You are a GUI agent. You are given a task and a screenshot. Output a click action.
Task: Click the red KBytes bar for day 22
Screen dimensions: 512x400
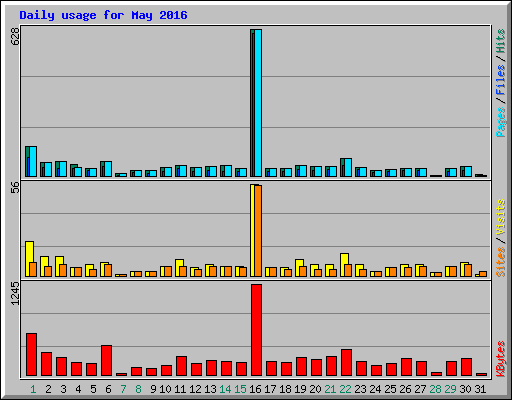coord(346,363)
